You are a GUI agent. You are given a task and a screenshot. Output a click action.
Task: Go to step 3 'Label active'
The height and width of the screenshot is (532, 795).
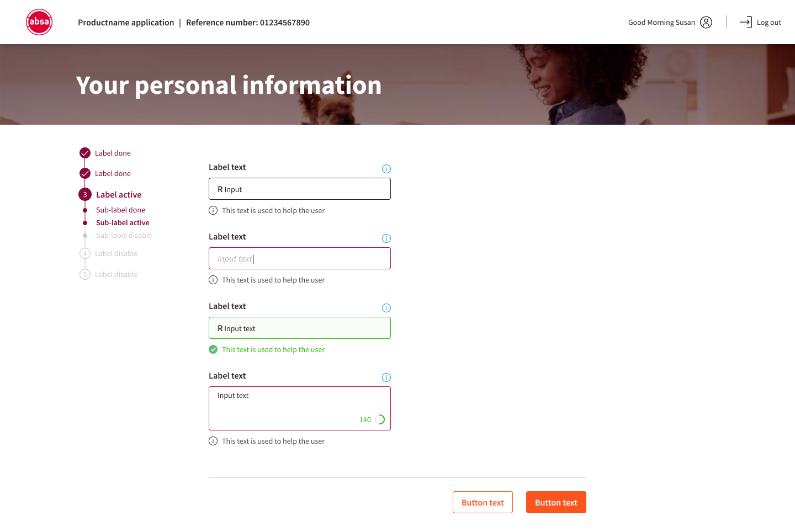(118, 195)
